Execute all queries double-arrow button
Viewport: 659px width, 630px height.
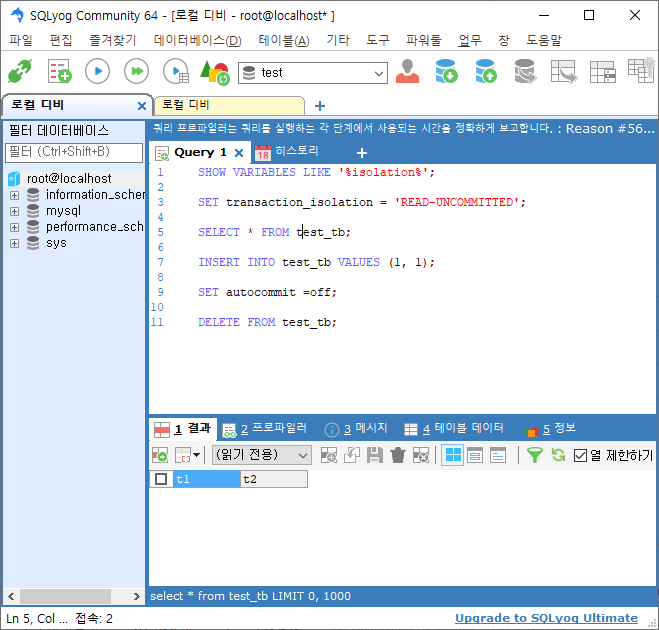click(x=137, y=71)
